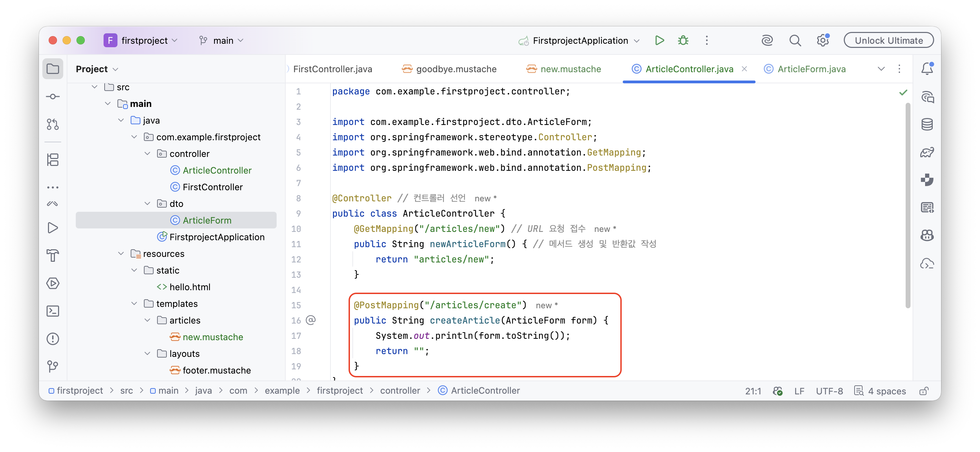Start debugging with the bug icon

683,40
